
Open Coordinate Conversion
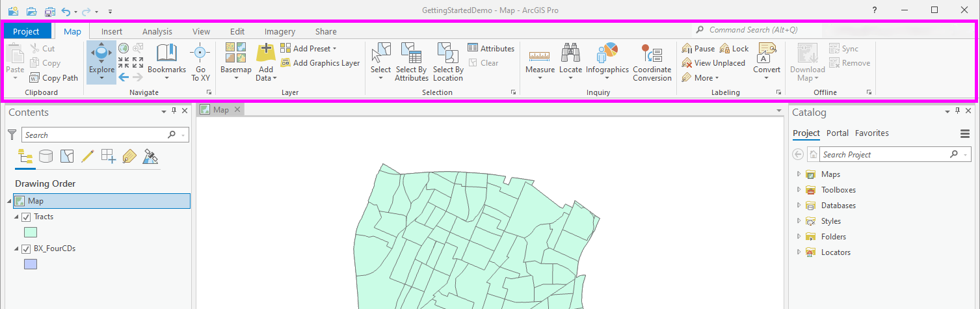[x=652, y=62]
